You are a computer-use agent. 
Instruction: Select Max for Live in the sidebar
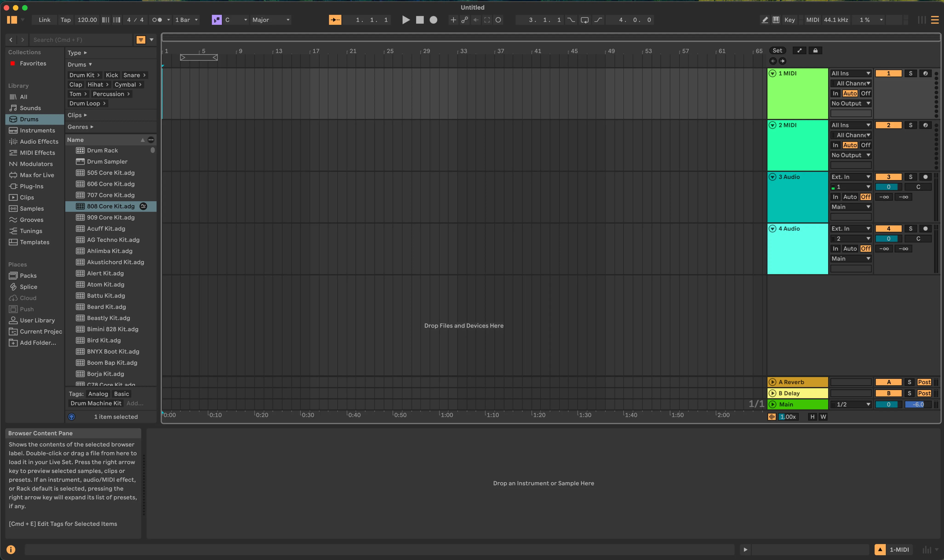coord(35,175)
